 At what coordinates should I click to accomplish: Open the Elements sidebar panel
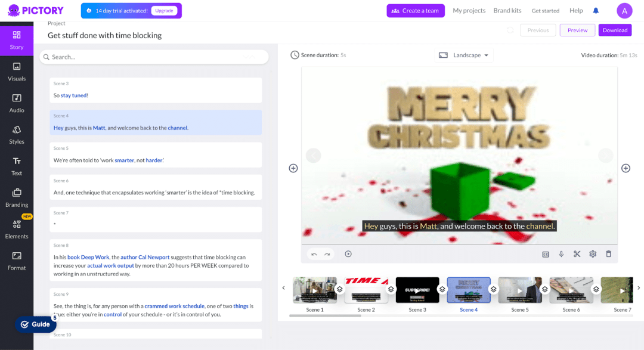17,229
